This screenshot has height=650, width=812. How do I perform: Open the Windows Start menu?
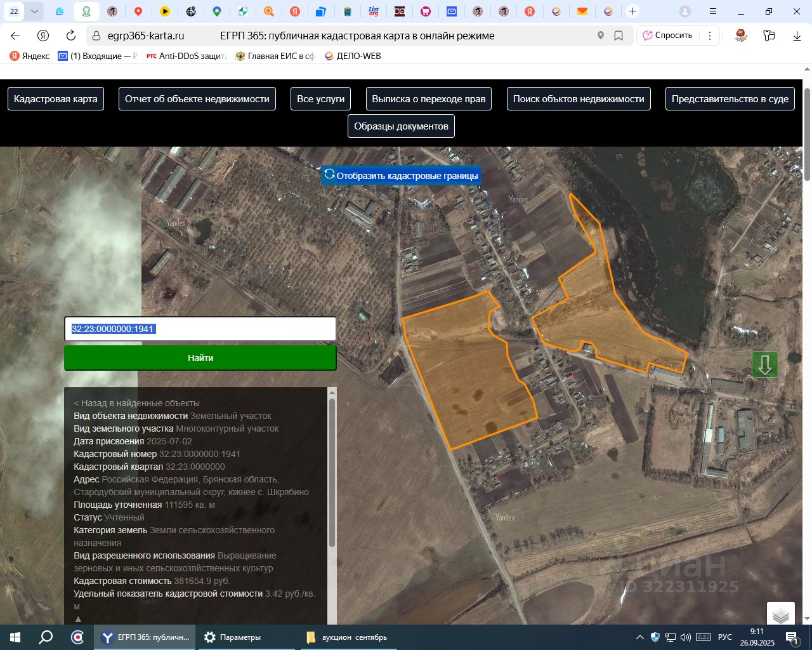(x=15, y=637)
